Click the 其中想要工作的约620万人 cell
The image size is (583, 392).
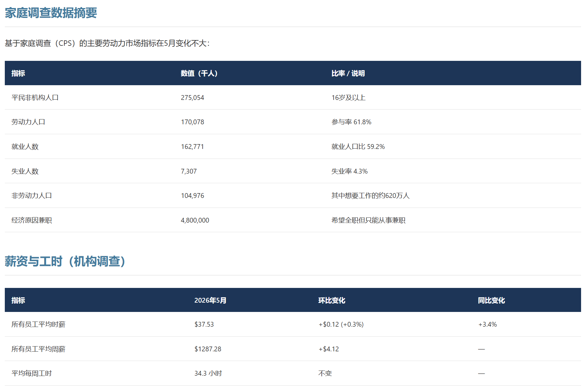(370, 196)
